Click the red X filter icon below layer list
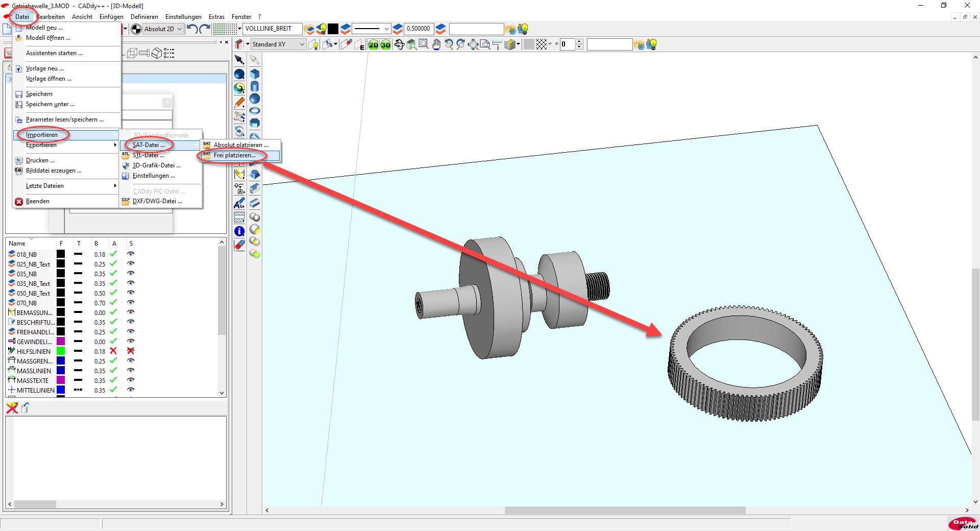Screen dimensions: 980x531 (x=12, y=407)
